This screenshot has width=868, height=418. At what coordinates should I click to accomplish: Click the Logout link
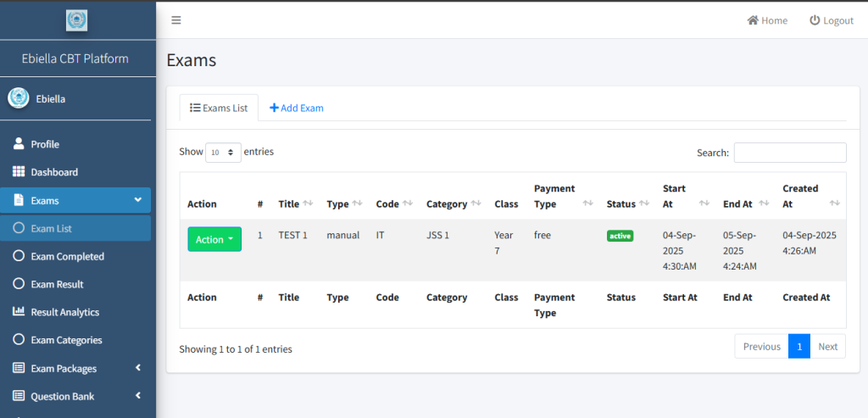[x=831, y=20]
